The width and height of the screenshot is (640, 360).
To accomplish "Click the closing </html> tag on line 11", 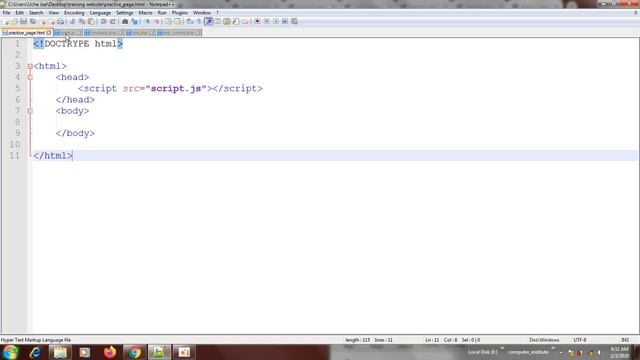I will [53, 156].
